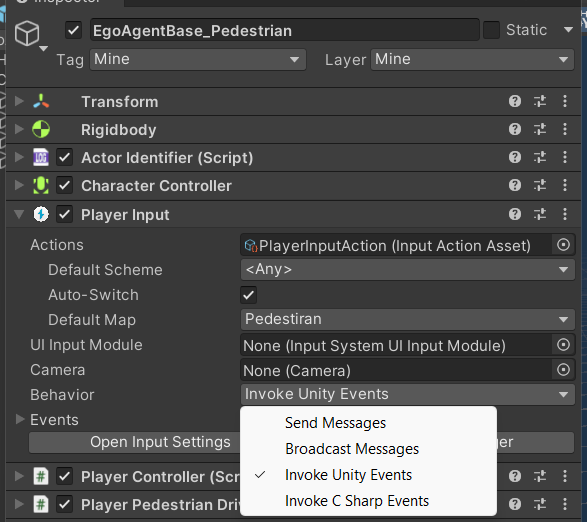Disable the Character Controller checkbox

tap(64, 185)
